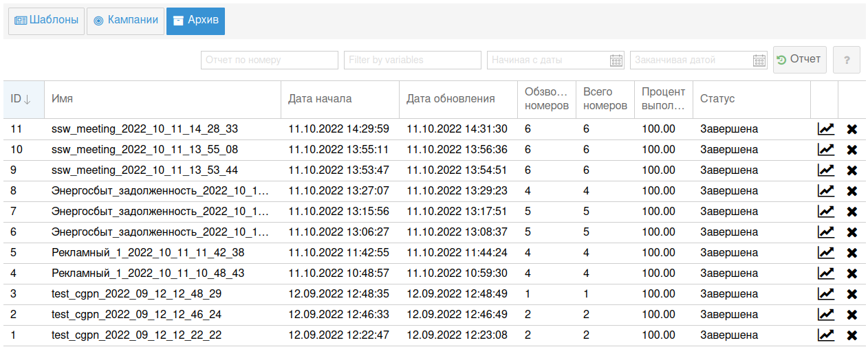
Task: Open calendar for the end date field
Action: [x=759, y=60]
